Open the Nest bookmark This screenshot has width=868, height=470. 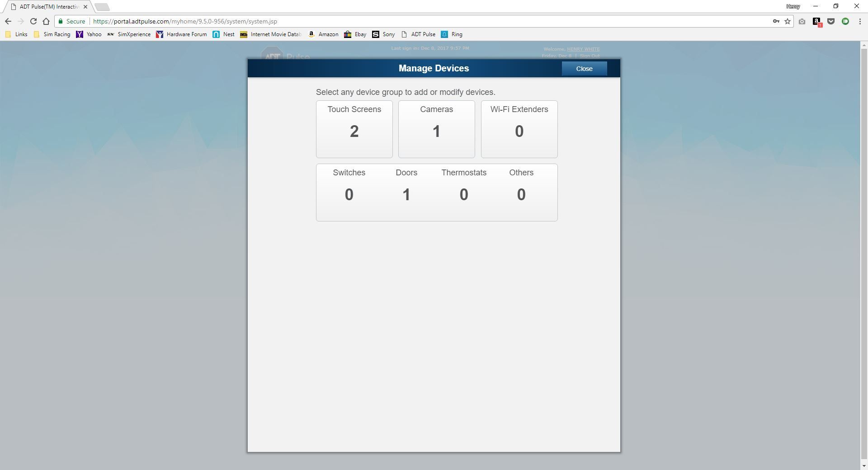tap(223, 34)
